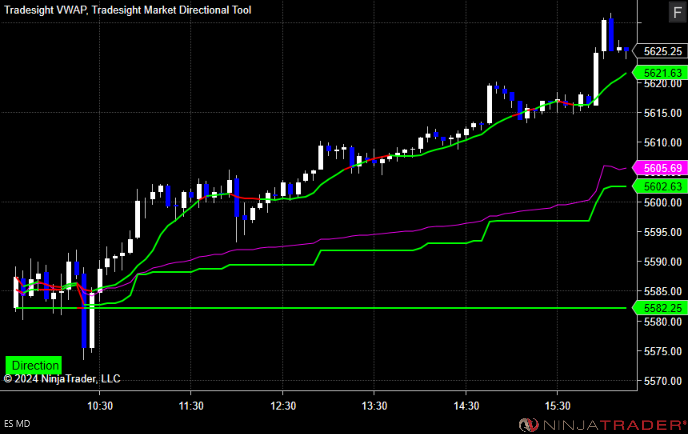Click the 13:30 time axis label

click(374, 406)
